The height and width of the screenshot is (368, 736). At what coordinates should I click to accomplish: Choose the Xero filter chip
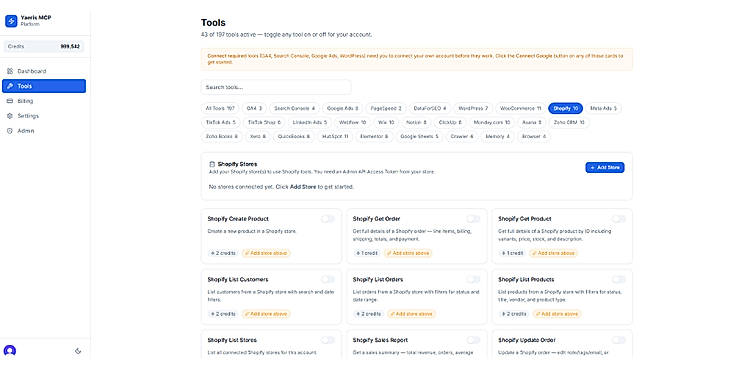pos(258,137)
